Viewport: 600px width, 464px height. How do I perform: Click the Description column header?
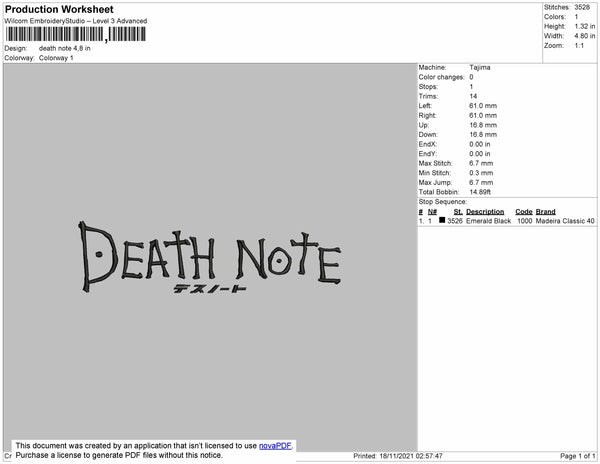pyautogui.click(x=485, y=212)
